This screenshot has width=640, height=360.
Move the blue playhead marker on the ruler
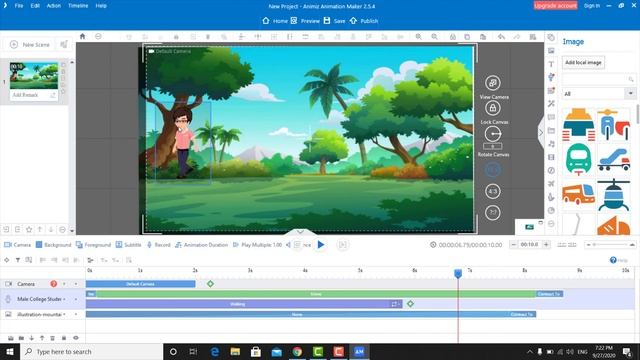pyautogui.click(x=458, y=273)
